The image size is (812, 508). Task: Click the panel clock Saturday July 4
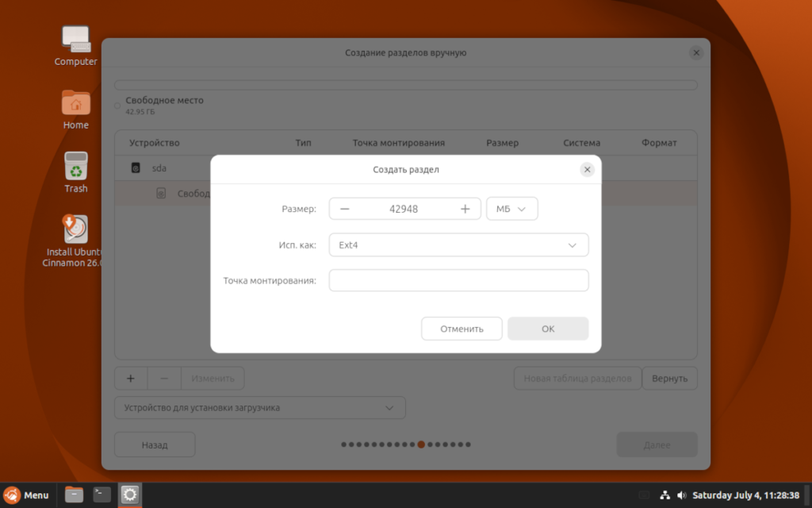click(x=745, y=495)
